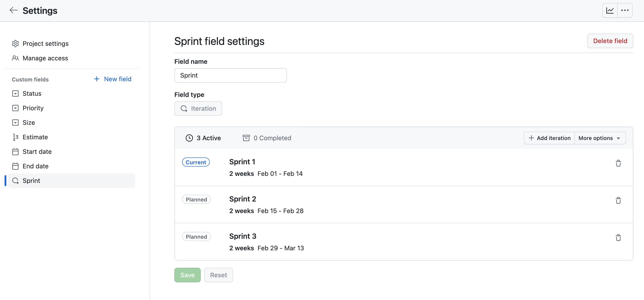Create a new field via New field link
The width and height of the screenshot is (644, 300).
pos(113,79)
